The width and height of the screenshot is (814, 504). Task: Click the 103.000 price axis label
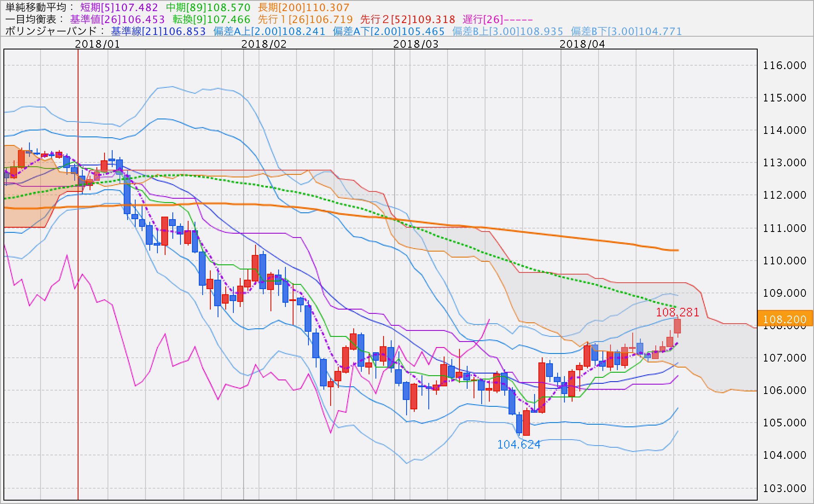coord(785,488)
